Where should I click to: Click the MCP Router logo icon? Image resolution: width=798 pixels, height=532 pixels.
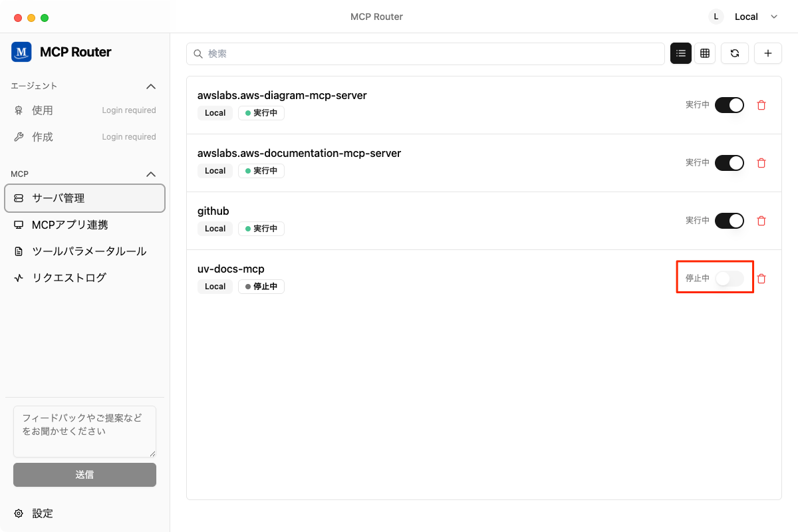pyautogui.click(x=21, y=52)
